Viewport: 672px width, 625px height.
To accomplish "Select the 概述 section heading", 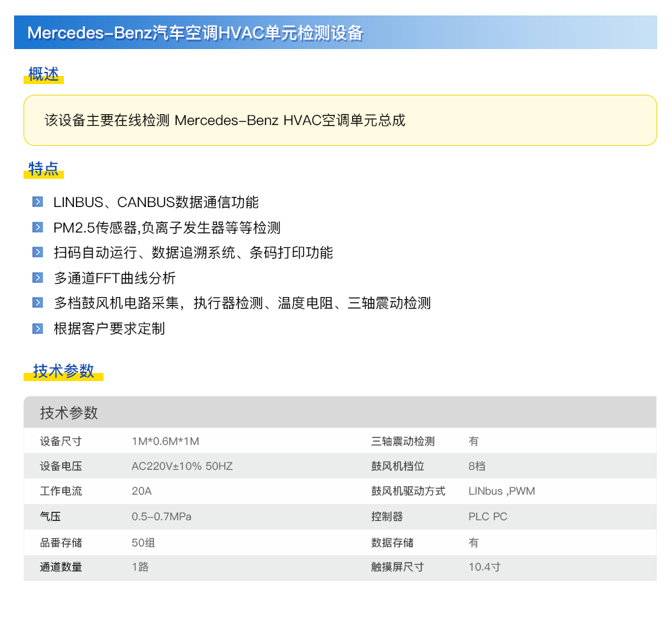I will 44,75.
